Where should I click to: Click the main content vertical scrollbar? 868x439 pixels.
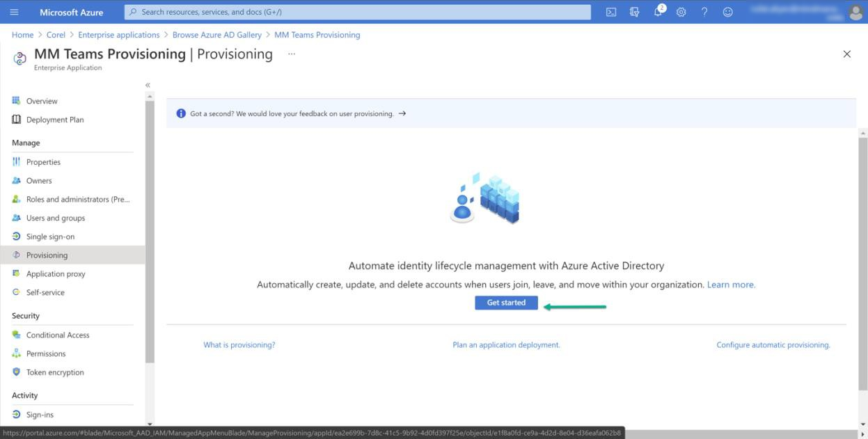[x=863, y=263]
